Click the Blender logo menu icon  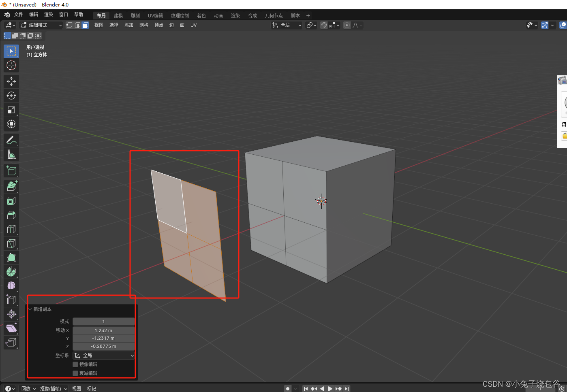(x=7, y=15)
